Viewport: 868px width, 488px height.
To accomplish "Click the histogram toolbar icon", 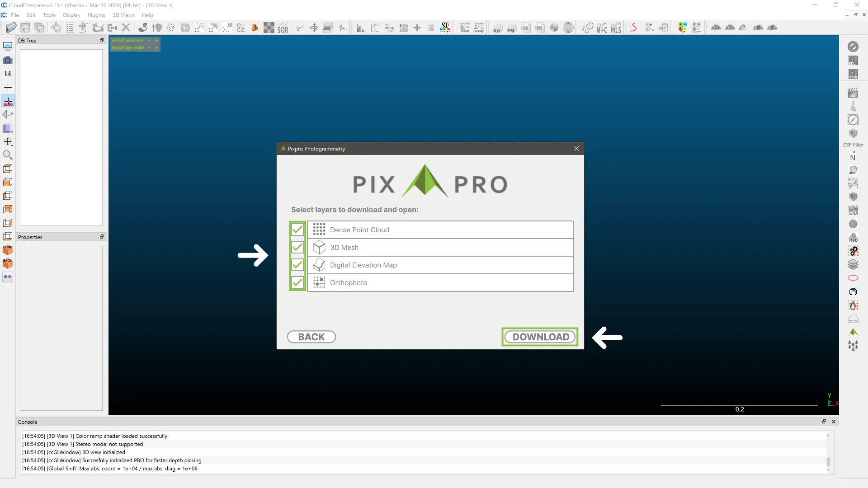I will (x=361, y=28).
